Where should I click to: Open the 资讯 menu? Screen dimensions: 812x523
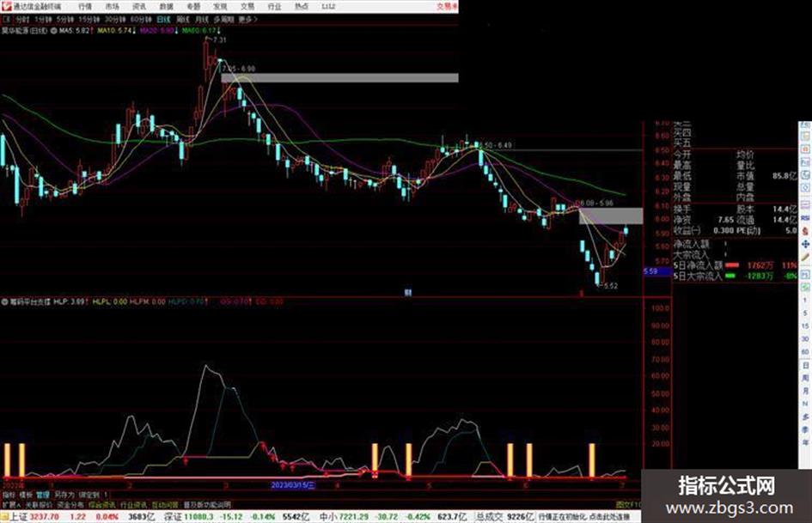[139, 7]
